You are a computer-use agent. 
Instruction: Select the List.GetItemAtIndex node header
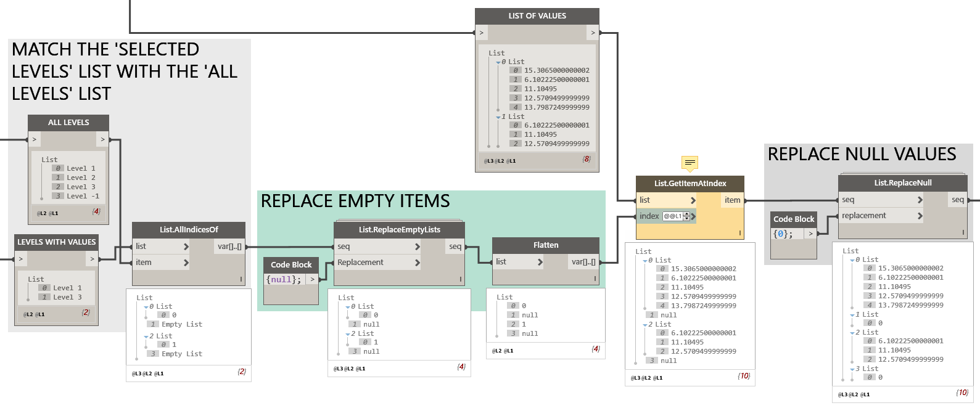coord(690,183)
